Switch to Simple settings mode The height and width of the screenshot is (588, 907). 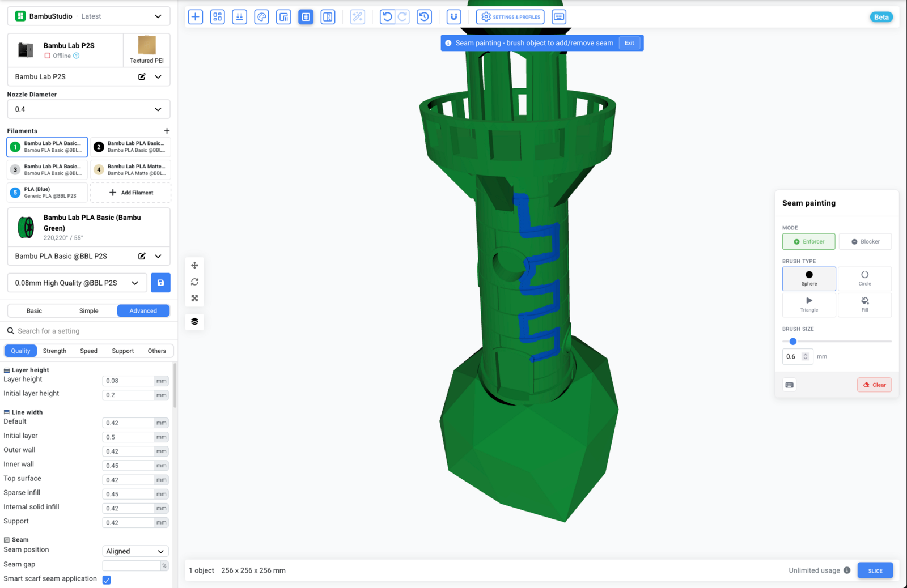(x=89, y=311)
